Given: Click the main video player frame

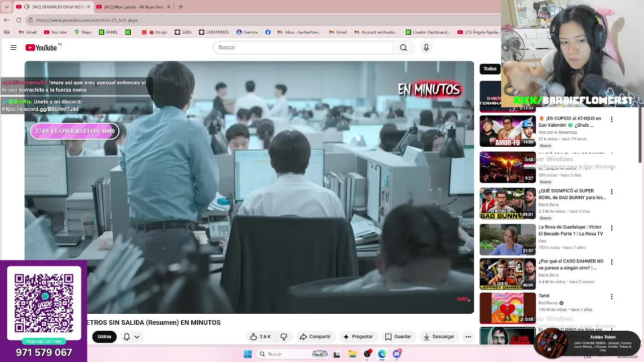Looking at the screenshot, I should (249, 188).
